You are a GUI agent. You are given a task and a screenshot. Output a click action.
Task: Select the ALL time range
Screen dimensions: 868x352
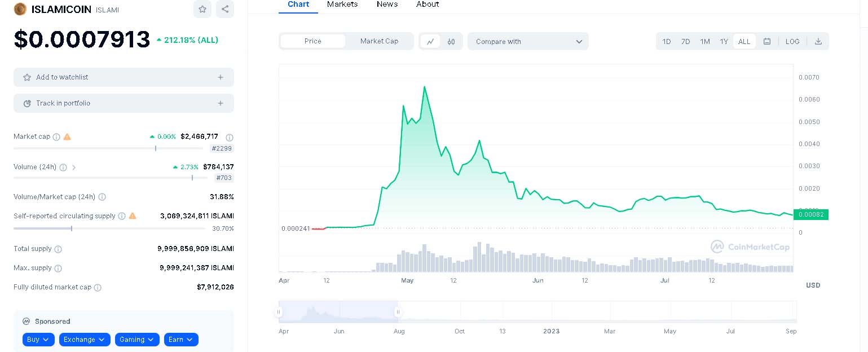tap(744, 41)
